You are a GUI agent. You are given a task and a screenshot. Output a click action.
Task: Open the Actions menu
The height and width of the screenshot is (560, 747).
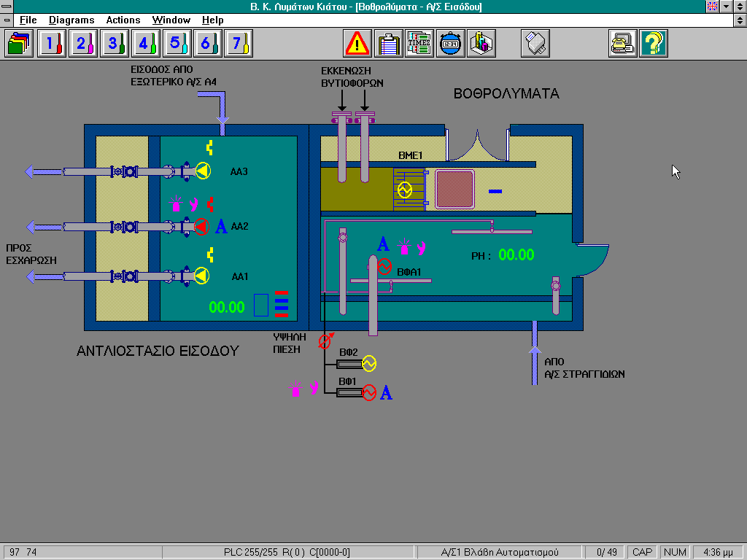[x=123, y=20]
